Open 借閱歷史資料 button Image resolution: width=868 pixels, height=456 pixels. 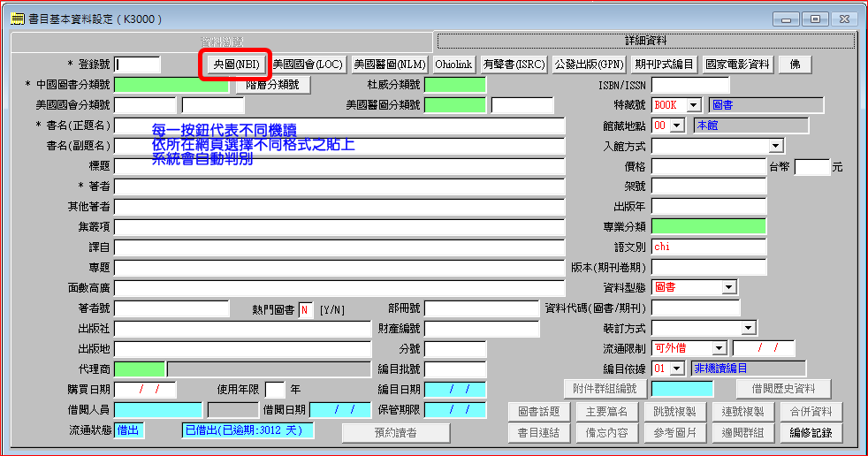(783, 389)
